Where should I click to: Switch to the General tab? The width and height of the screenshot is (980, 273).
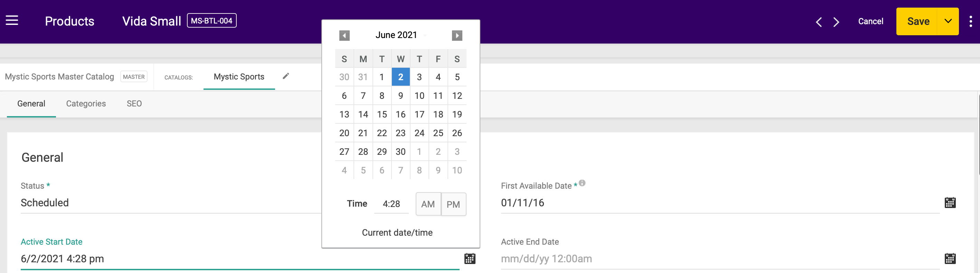[31, 103]
